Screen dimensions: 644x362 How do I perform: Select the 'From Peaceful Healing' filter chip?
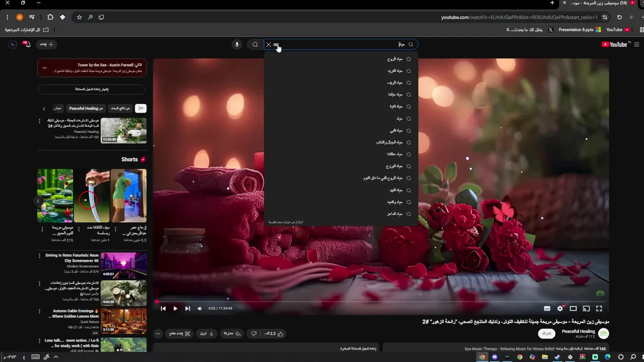[86, 108]
